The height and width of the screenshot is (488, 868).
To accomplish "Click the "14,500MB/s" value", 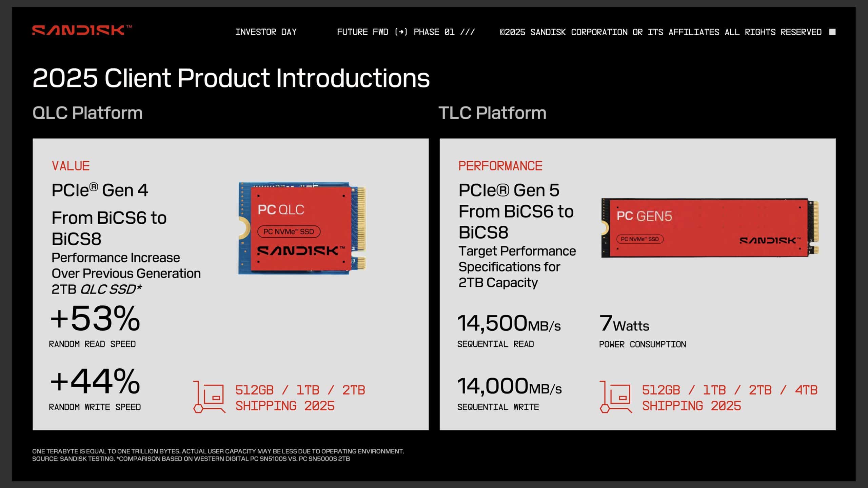I will pyautogui.click(x=509, y=323).
